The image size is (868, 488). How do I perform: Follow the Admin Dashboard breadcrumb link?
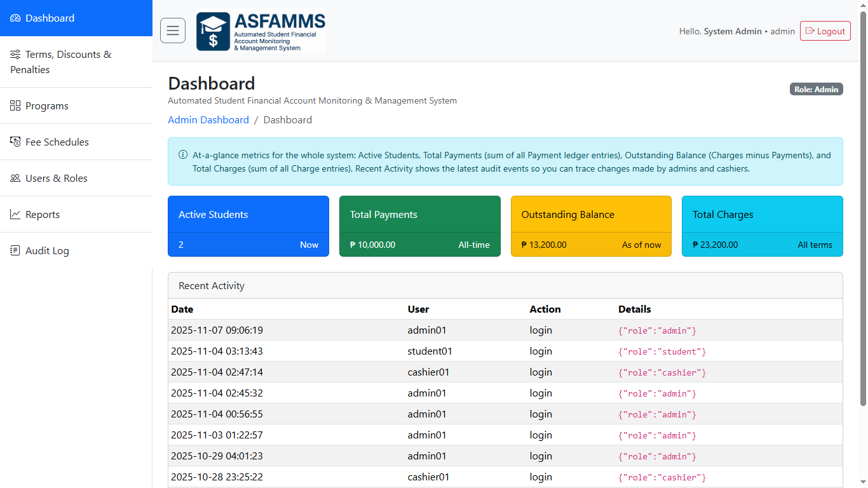click(208, 120)
